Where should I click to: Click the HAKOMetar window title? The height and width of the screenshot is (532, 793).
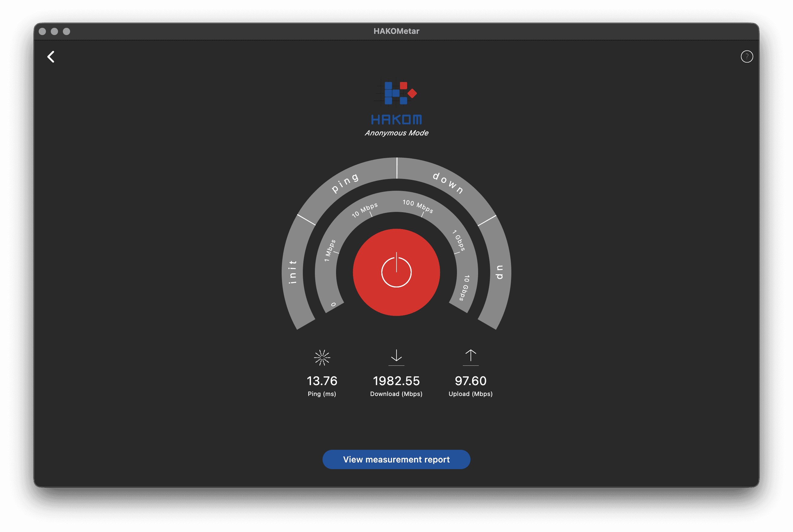[x=396, y=31]
